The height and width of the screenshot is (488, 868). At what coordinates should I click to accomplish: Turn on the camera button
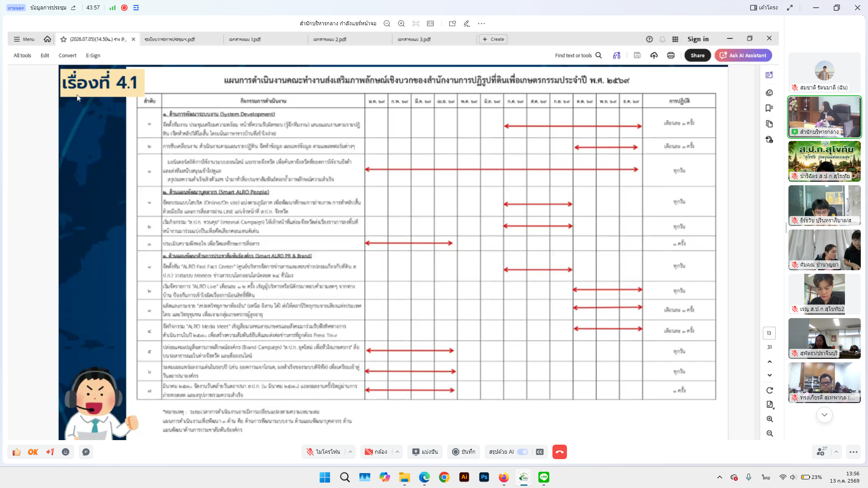(376, 452)
